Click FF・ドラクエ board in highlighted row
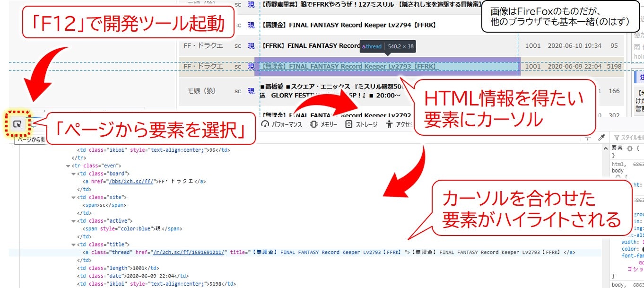 tap(203, 67)
